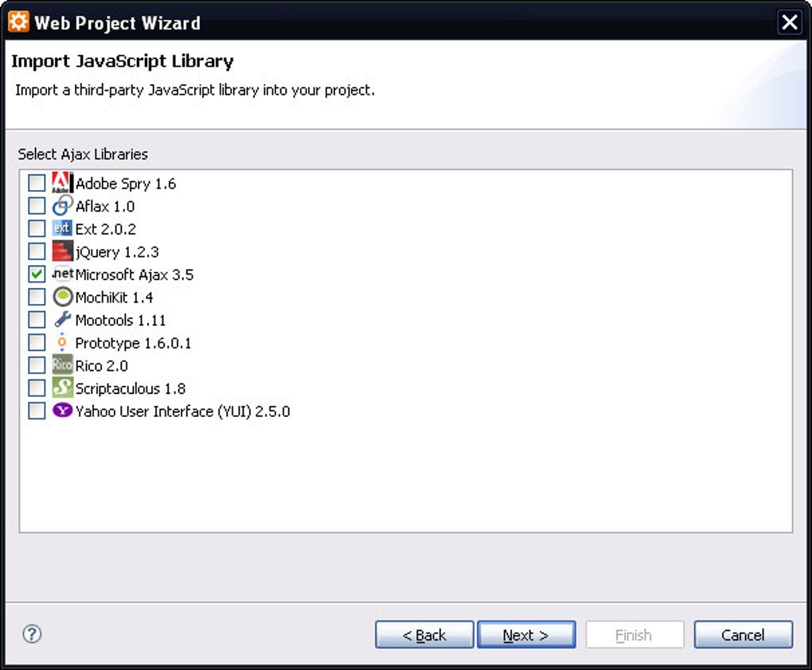Screen dimensions: 812x670
Task: Open help via the question mark icon
Action: [32, 633]
